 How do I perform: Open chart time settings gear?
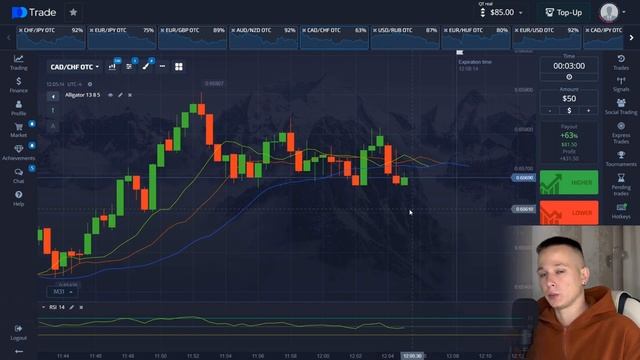90,84
